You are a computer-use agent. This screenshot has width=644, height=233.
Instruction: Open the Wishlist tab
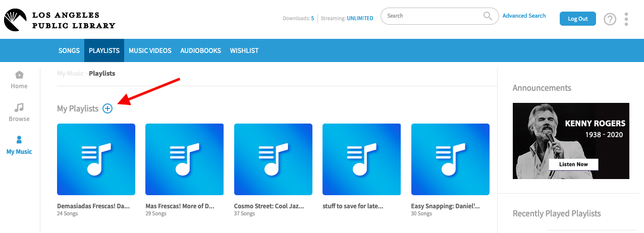(244, 51)
